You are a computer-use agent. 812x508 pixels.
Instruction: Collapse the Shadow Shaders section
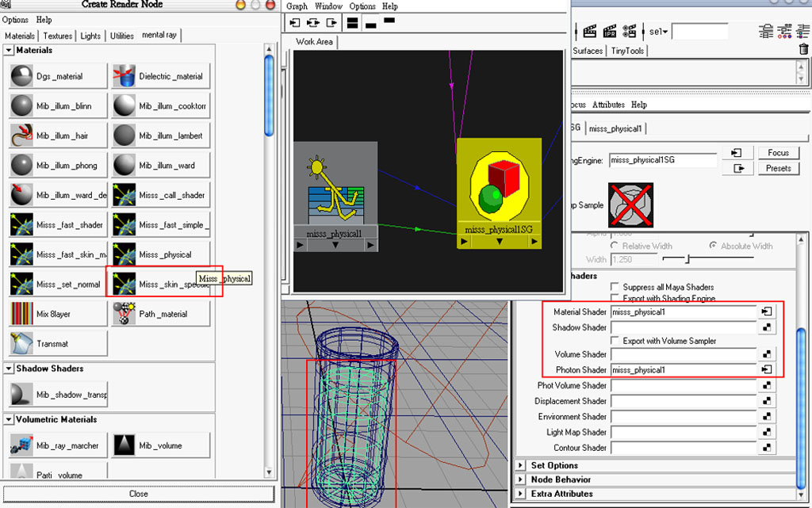click(x=9, y=369)
